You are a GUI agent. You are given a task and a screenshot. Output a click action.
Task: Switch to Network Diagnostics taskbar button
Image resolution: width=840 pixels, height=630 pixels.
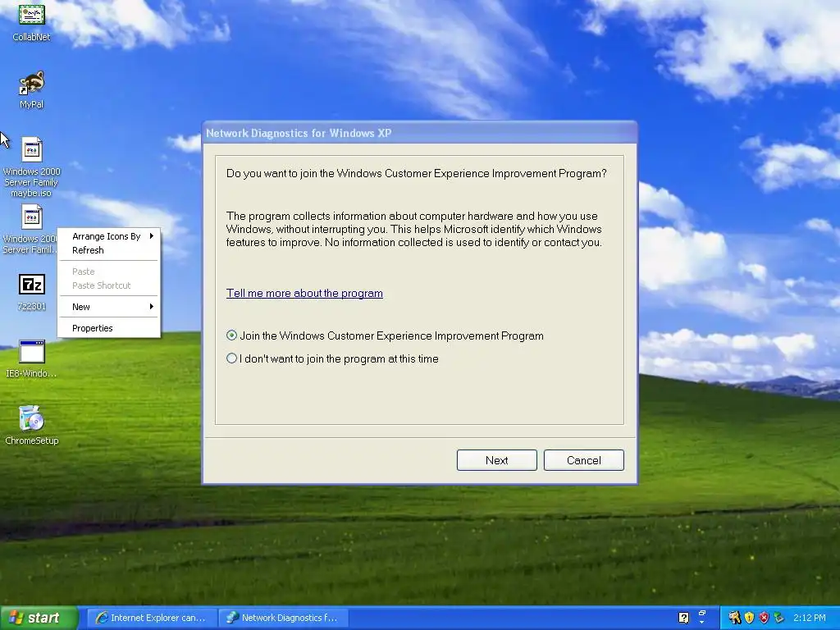[x=284, y=618]
